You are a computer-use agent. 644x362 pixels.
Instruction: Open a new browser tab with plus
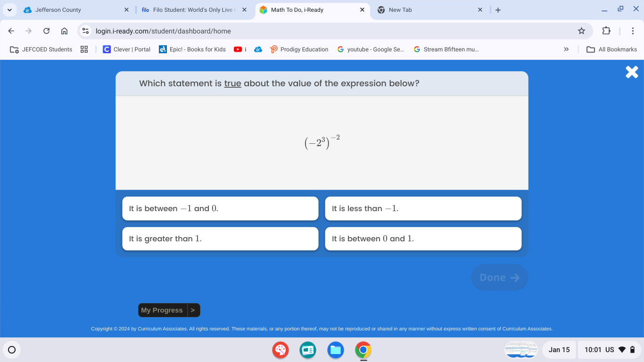pos(498,10)
